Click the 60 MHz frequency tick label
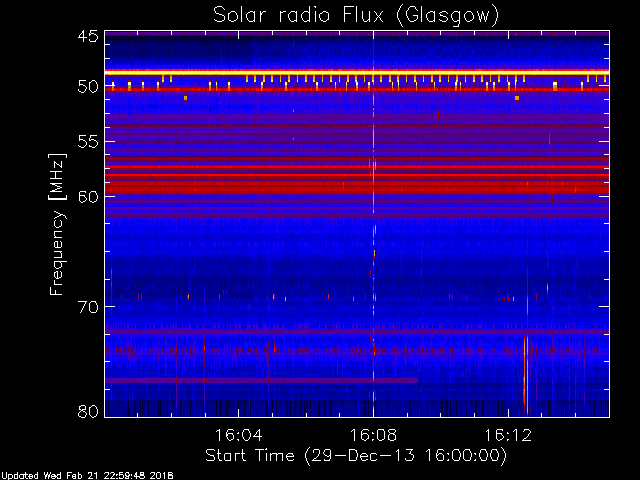640x480 pixels. coord(88,197)
